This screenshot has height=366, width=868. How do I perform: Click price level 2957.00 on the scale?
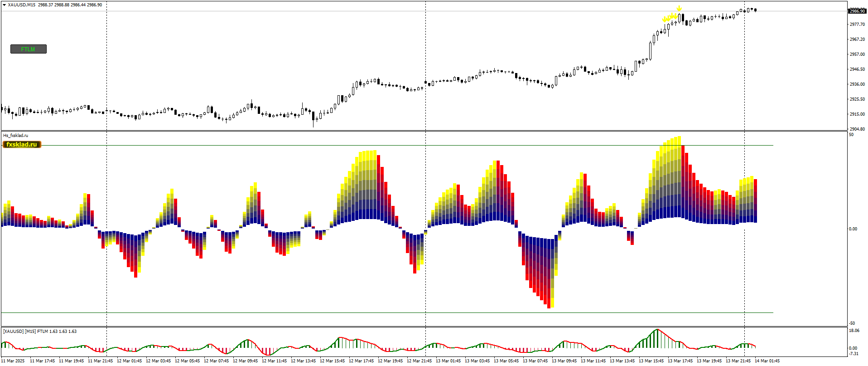coord(857,54)
